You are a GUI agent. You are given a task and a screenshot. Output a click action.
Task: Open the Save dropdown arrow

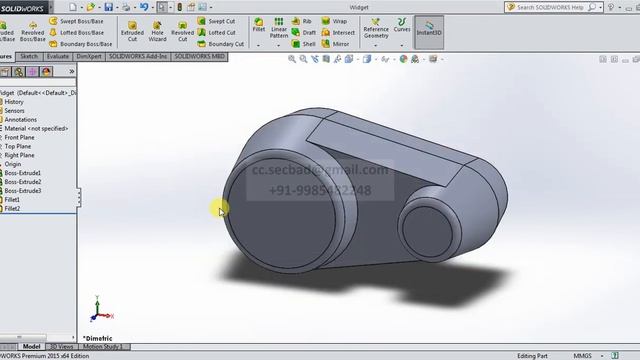[117, 7]
